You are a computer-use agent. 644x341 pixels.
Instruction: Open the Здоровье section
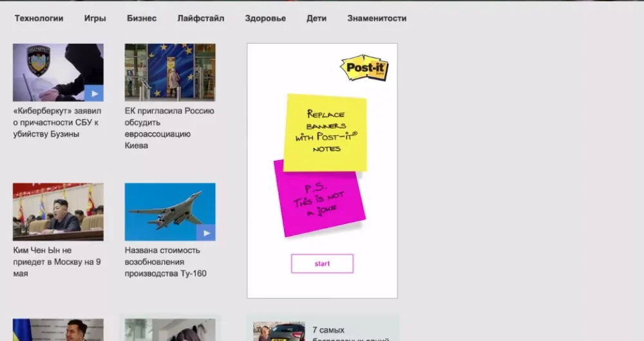[x=265, y=19]
